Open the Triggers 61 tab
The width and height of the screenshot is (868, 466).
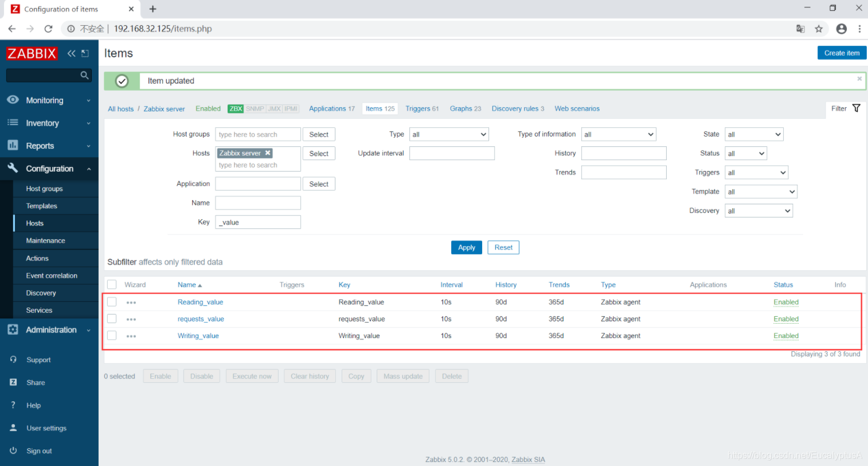pos(422,108)
